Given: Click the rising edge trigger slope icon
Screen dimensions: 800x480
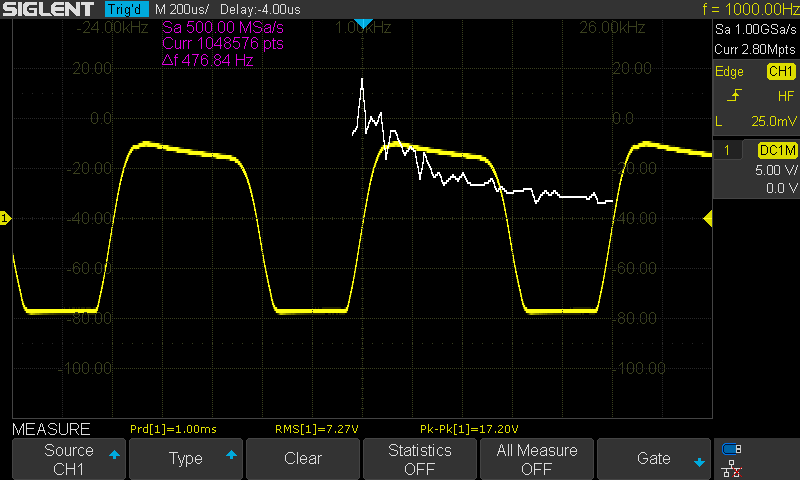Looking at the screenshot, I should pos(734,96).
